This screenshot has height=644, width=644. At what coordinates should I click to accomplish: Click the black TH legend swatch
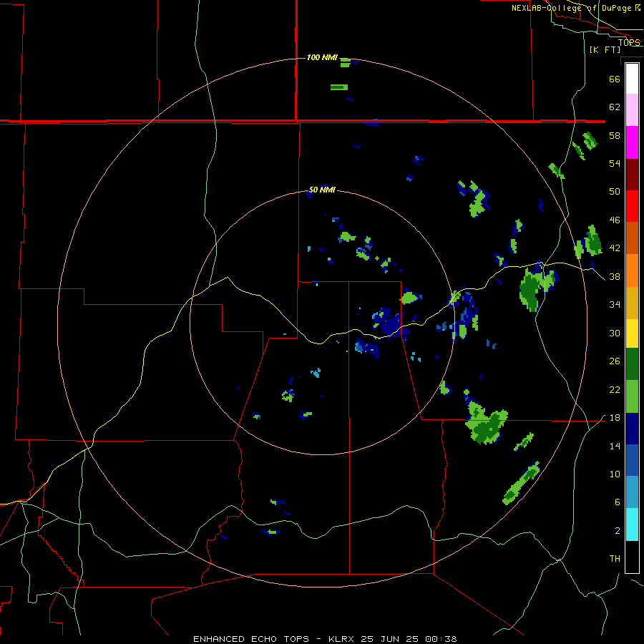click(x=632, y=557)
